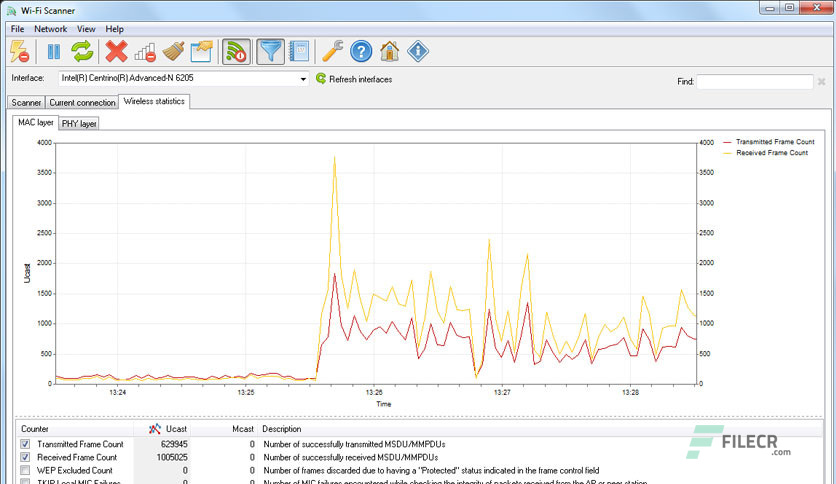
Task: Click inside the Find input field
Action: click(x=754, y=82)
